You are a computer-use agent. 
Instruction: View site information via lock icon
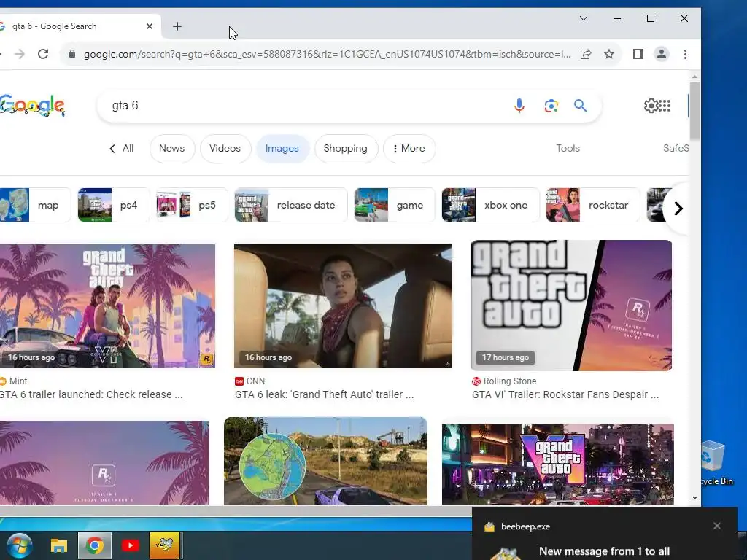coord(72,54)
